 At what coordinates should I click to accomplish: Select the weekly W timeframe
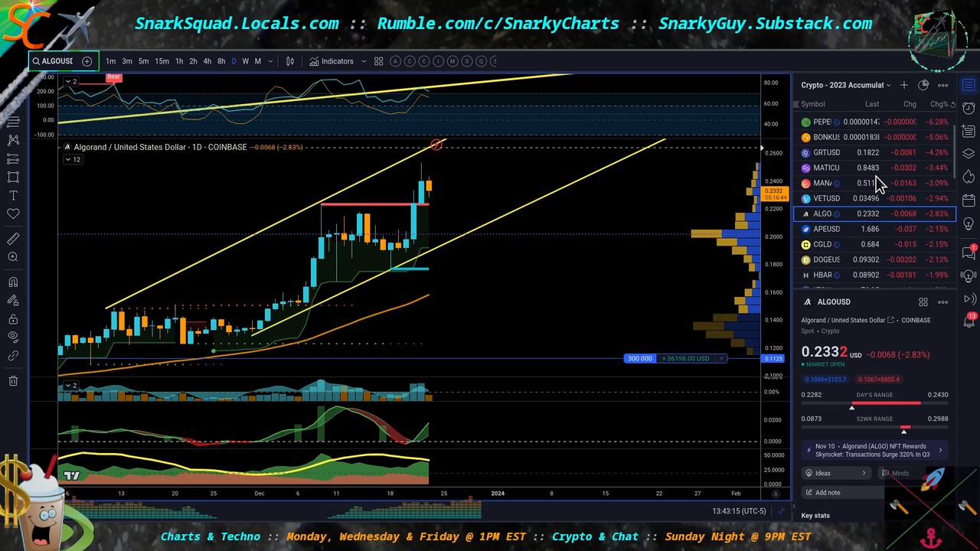245,61
